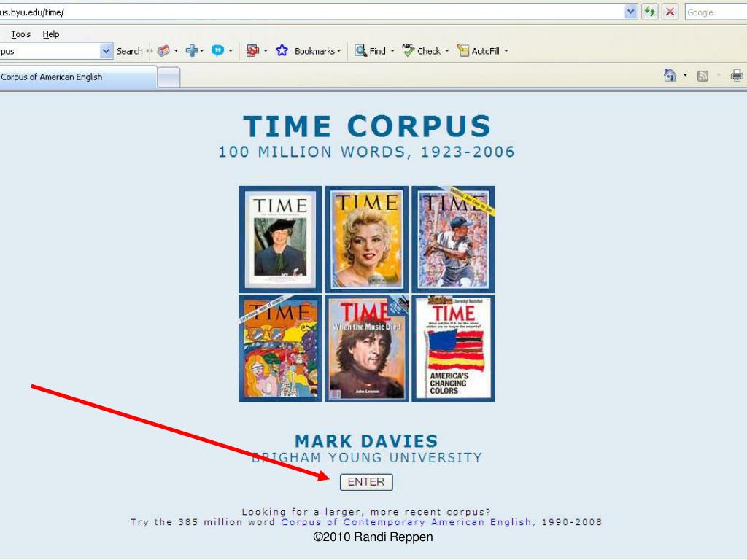Click the red popup blocker icon
Viewport: 747px width, 560px height.
tap(252, 50)
